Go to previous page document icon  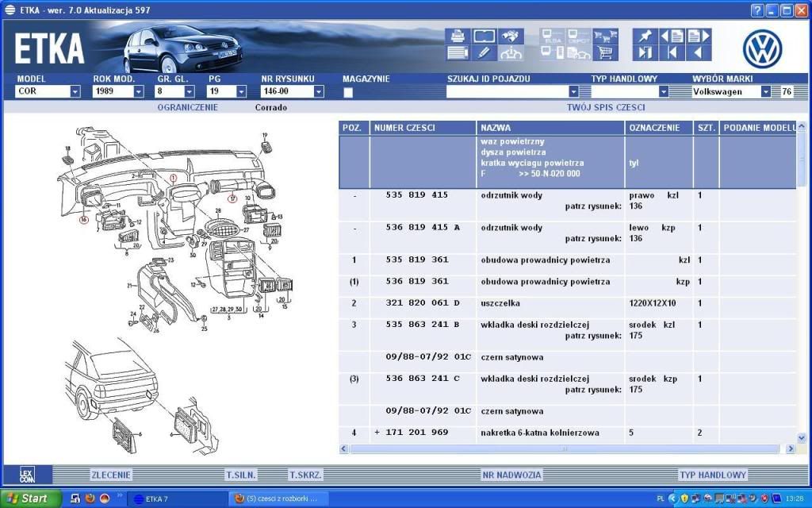[x=672, y=36]
